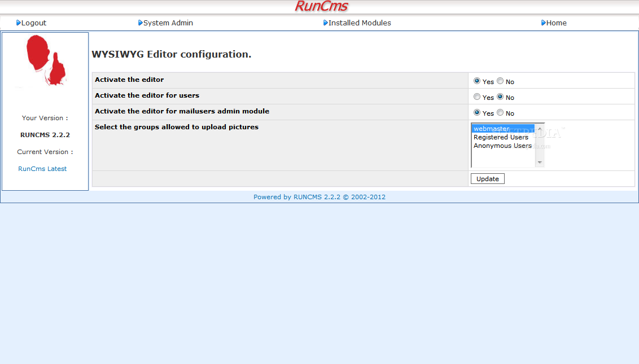
Task: Click the RUNCMS 2.2.2 version text
Action: [x=45, y=135]
